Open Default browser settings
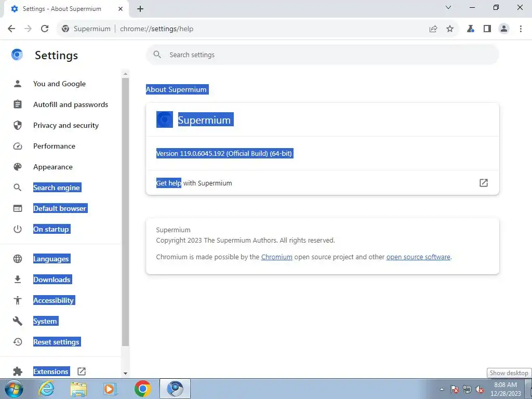This screenshot has height=399, width=532. [60, 208]
